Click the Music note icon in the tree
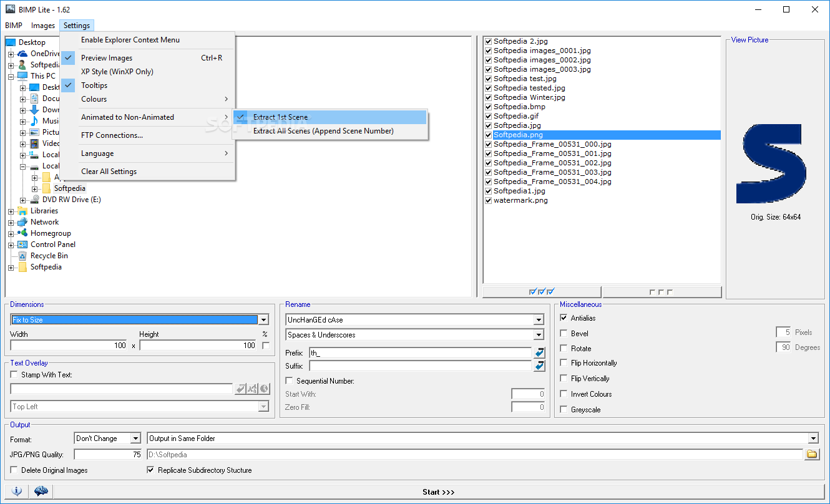 click(x=34, y=121)
